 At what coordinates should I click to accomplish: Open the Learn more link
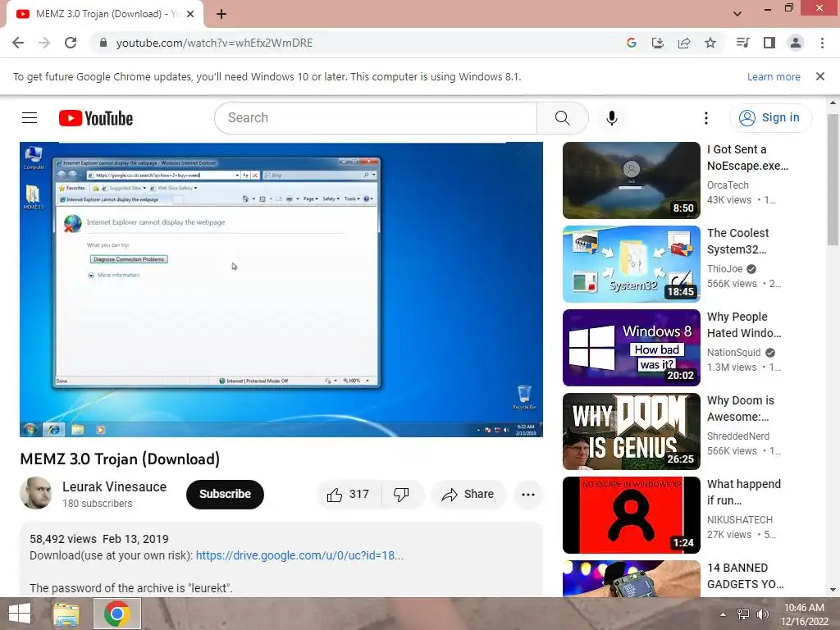(774, 76)
